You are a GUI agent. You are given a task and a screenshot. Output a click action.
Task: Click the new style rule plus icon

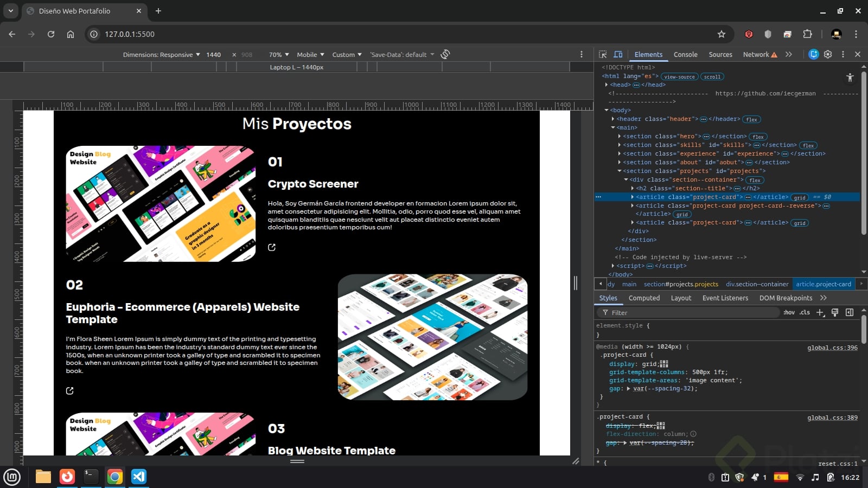coord(820,312)
